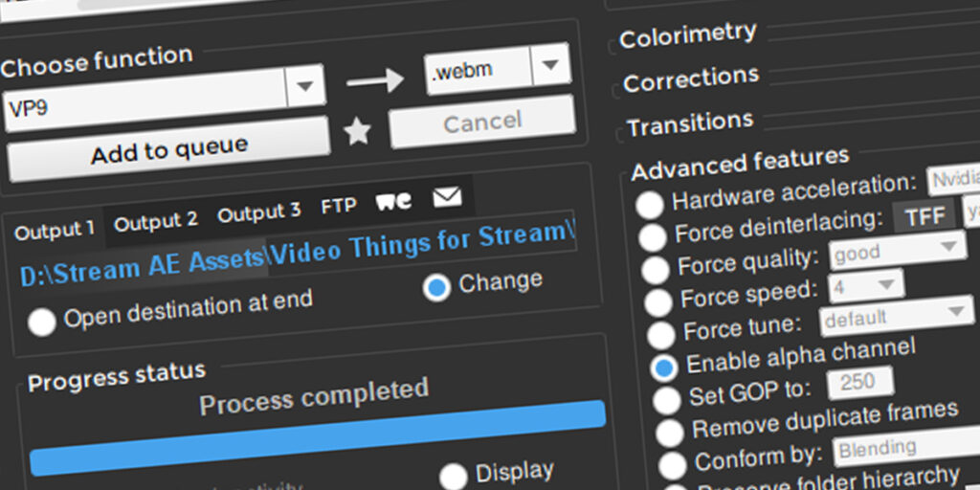
Task: Click the Cancel button
Action: 482,122
